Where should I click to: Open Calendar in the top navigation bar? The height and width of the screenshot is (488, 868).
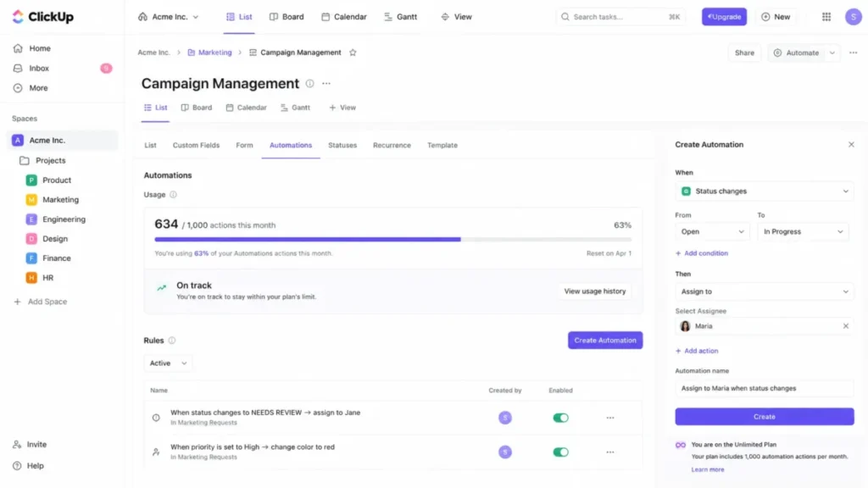point(344,17)
